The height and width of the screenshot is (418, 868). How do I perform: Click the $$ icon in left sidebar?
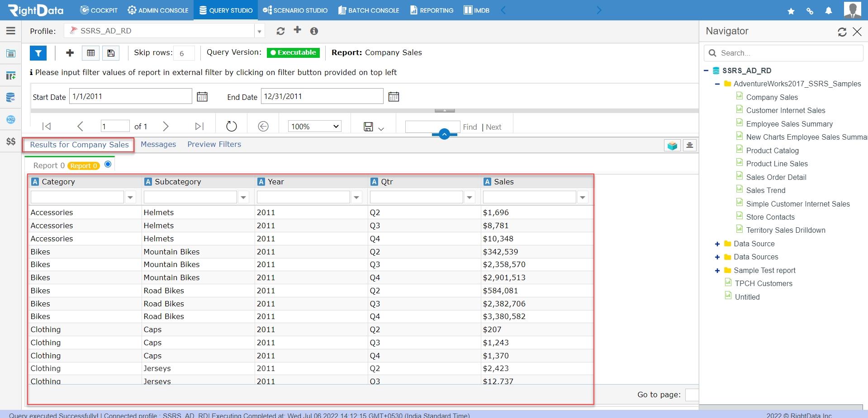11,142
